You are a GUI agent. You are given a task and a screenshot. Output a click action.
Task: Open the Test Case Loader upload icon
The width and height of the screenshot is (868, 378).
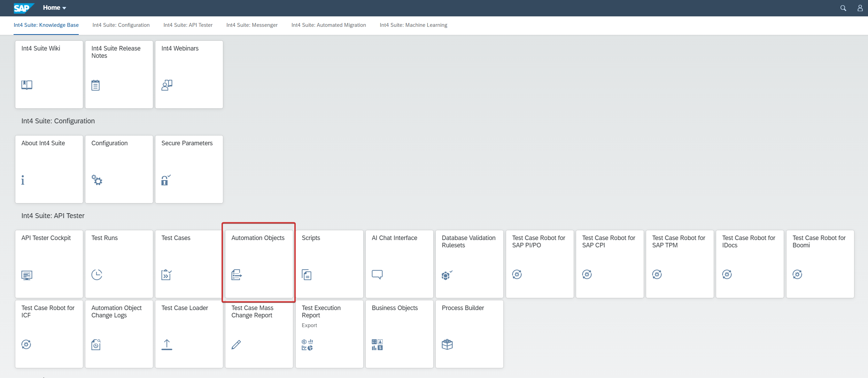pyautogui.click(x=167, y=345)
